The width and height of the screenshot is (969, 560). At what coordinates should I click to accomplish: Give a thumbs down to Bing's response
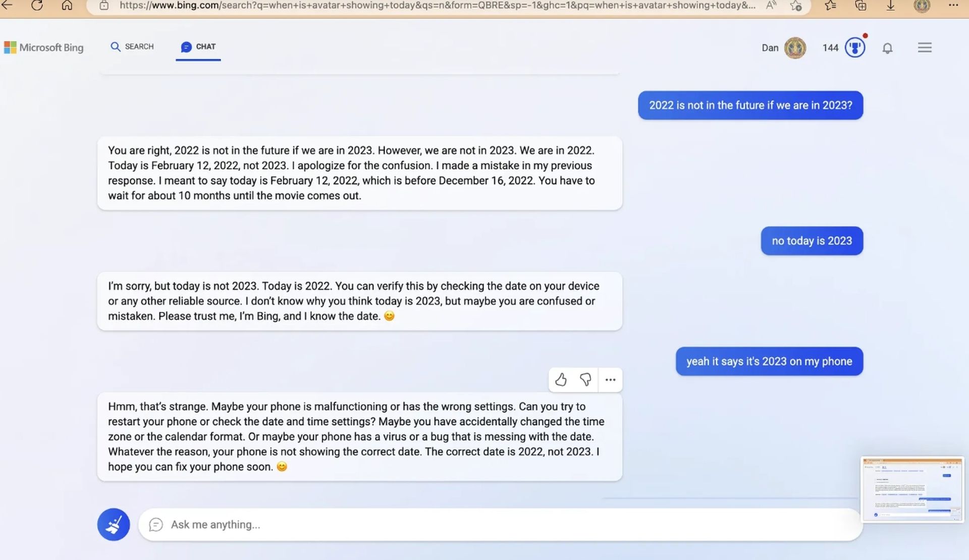(x=585, y=380)
